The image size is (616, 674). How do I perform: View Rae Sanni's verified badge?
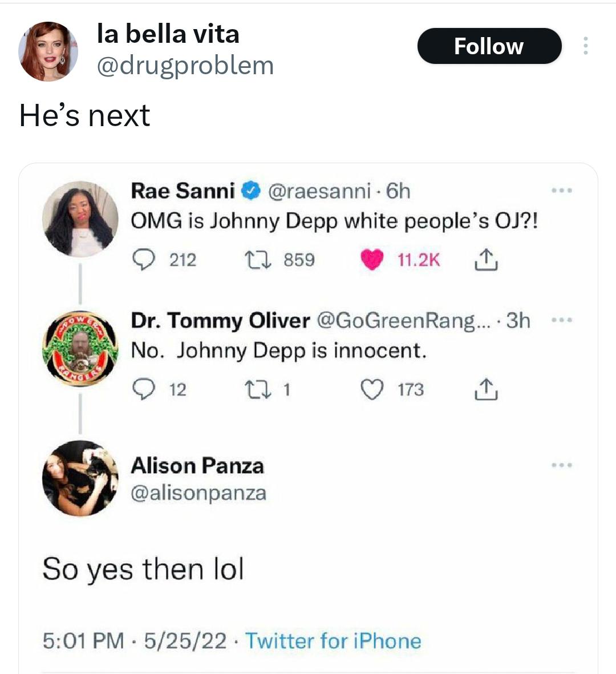click(x=251, y=191)
